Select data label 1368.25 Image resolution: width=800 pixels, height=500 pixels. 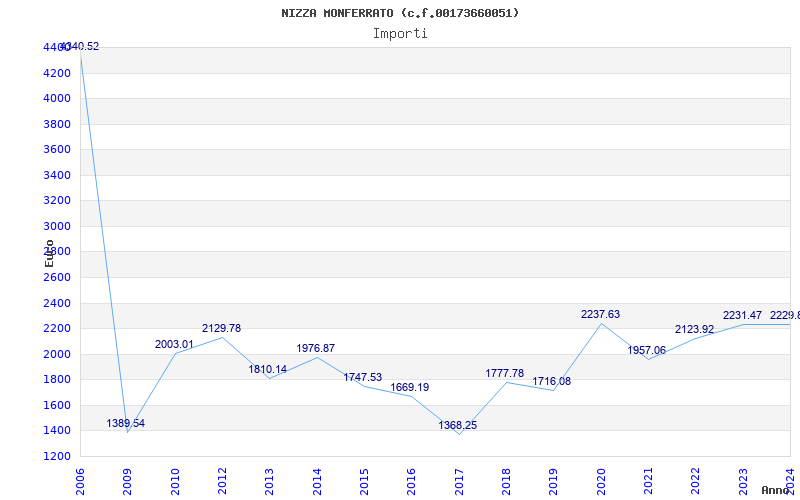[x=458, y=426]
